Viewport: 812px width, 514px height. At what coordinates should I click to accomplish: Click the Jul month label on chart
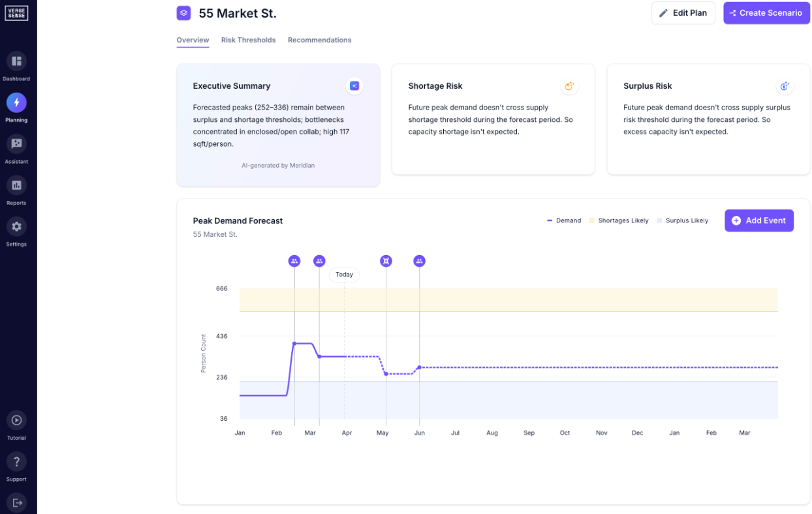pyautogui.click(x=455, y=433)
